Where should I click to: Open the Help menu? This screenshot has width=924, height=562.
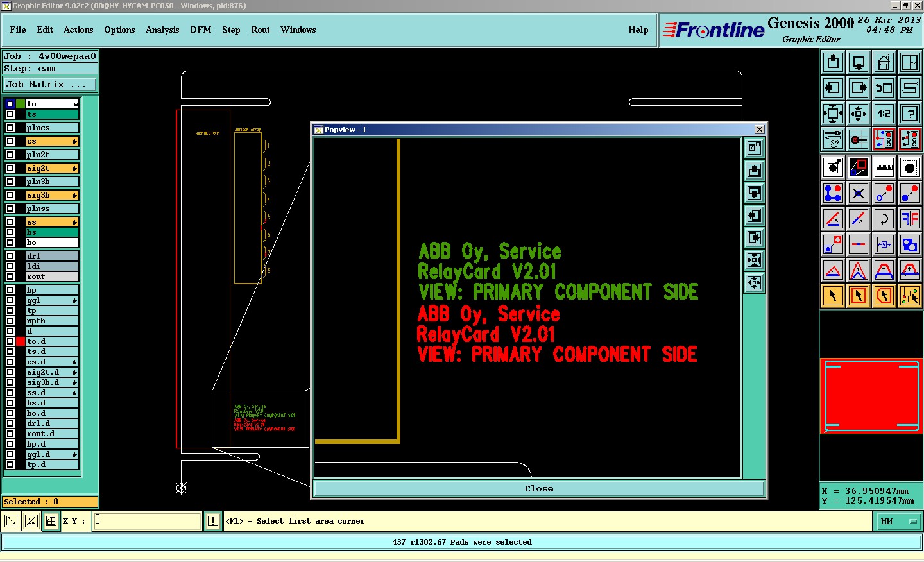click(638, 30)
